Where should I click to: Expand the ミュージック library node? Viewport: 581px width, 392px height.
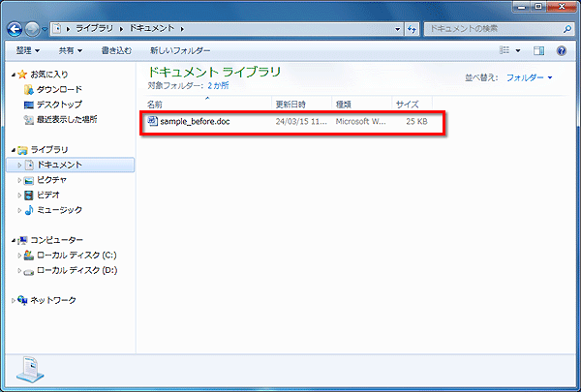19,210
